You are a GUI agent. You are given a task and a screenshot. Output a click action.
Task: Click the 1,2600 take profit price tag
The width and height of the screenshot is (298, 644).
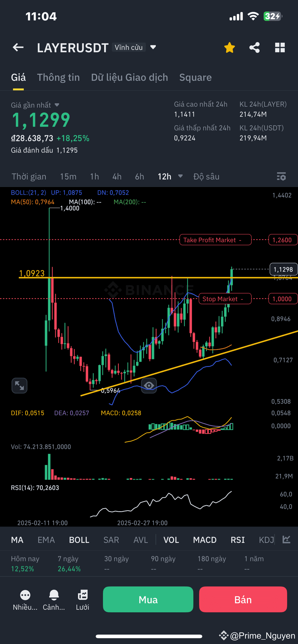coord(283,240)
